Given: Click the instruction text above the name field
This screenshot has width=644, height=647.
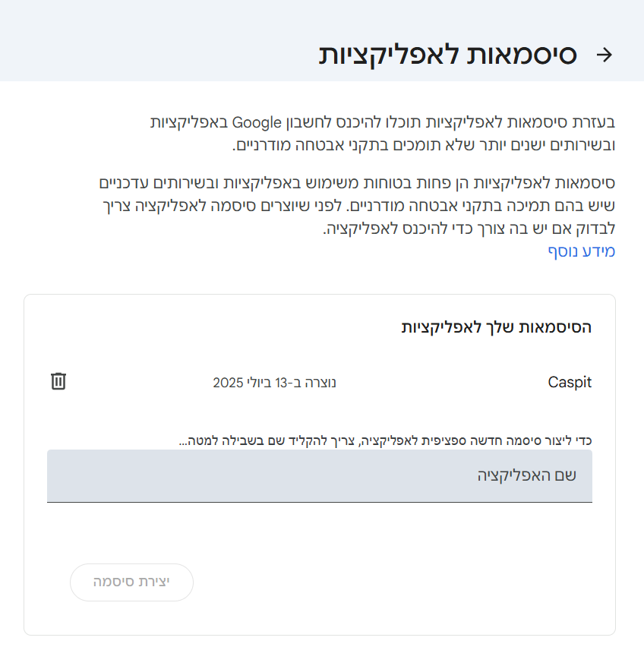Looking at the screenshot, I should tap(385, 440).
